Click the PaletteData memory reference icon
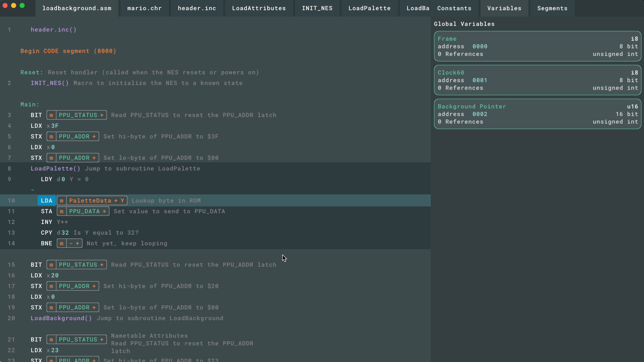The width and height of the screenshot is (644, 362). [61, 200]
